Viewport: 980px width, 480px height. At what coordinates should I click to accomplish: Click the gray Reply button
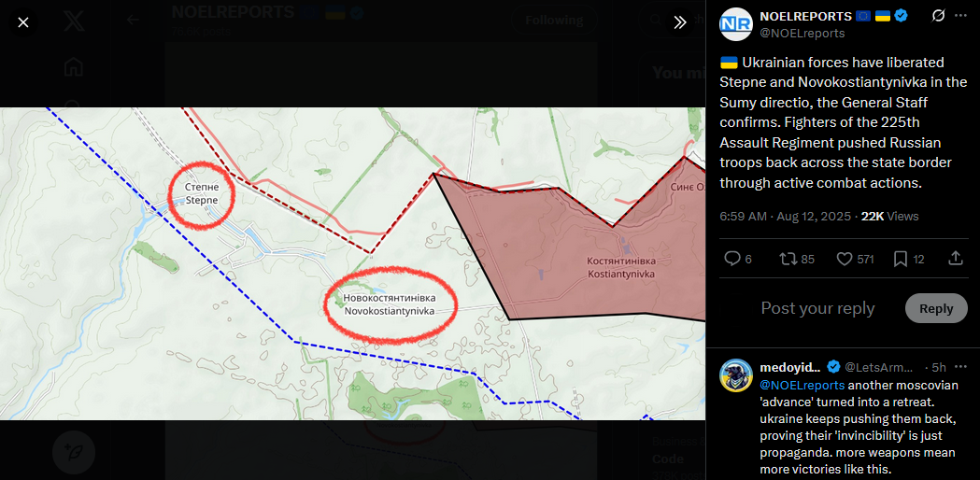pos(936,308)
